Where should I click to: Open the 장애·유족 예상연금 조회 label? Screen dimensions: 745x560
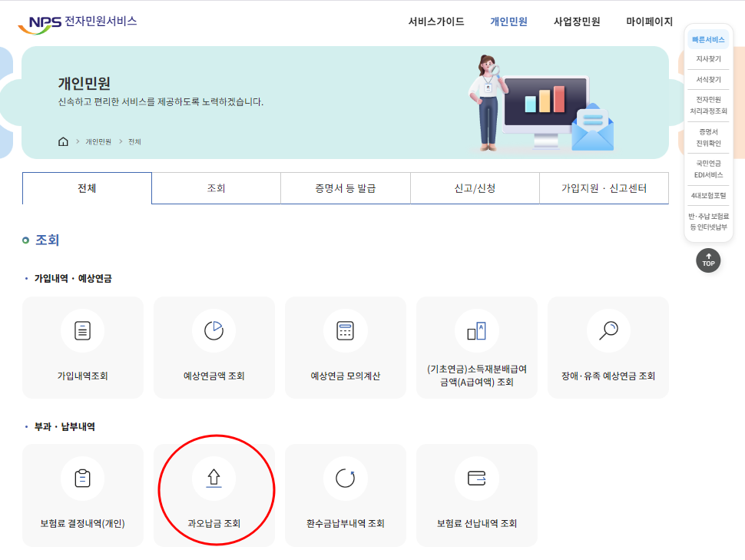(608, 376)
